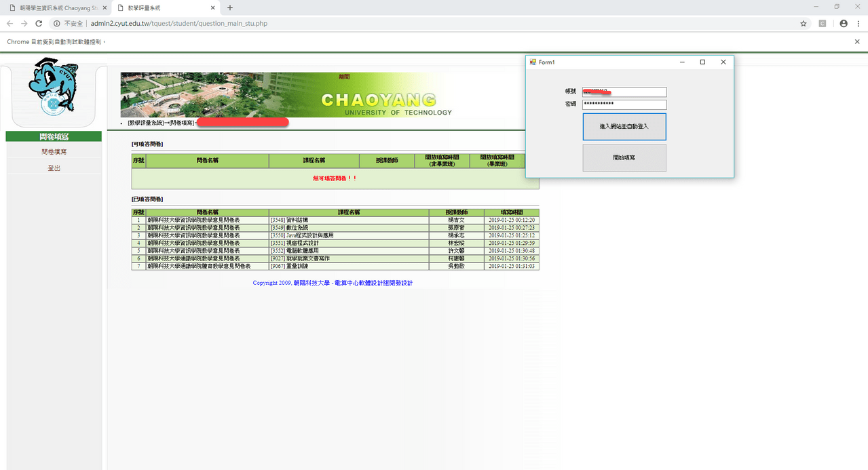
Task: Click the extension icon beside the bookmark star
Action: [x=823, y=23]
